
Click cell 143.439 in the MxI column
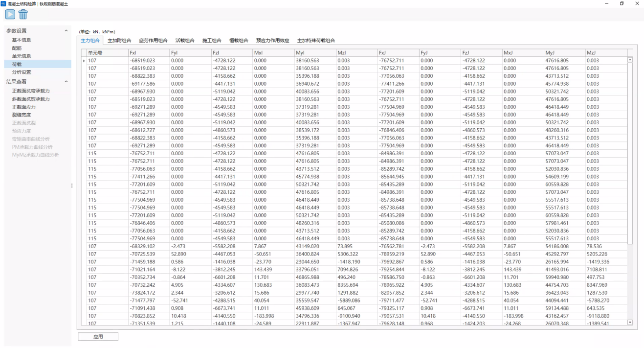point(273,269)
